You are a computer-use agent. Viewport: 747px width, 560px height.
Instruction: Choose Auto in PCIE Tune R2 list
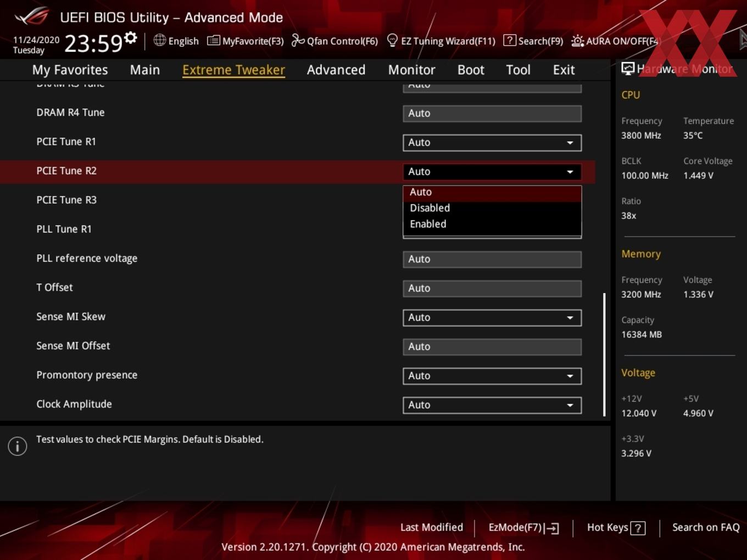coord(492,192)
